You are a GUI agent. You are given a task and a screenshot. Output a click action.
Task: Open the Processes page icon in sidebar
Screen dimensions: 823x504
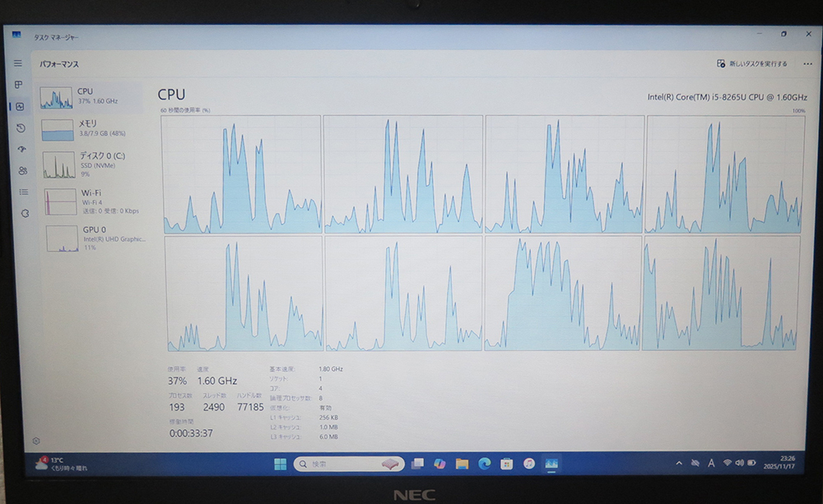[18, 85]
